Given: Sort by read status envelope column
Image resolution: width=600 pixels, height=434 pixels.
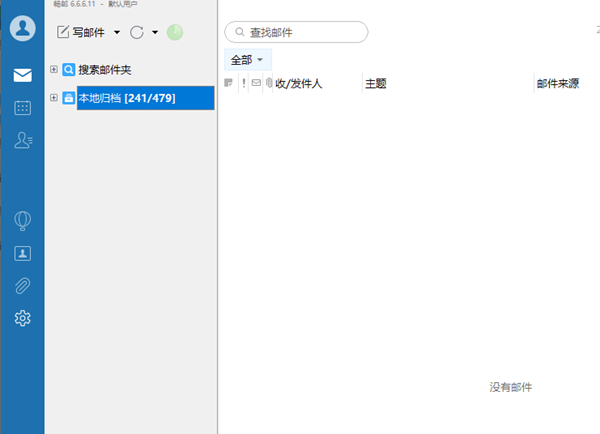Looking at the screenshot, I should coord(256,83).
